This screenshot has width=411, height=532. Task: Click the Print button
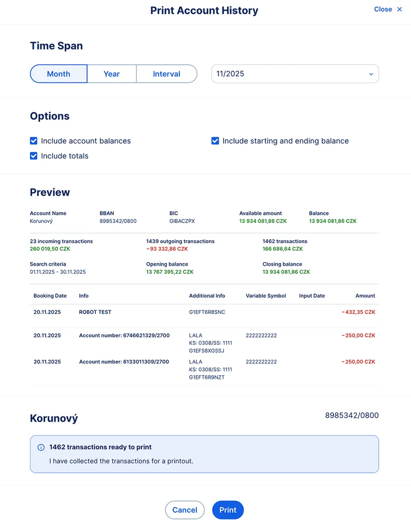pos(228,509)
